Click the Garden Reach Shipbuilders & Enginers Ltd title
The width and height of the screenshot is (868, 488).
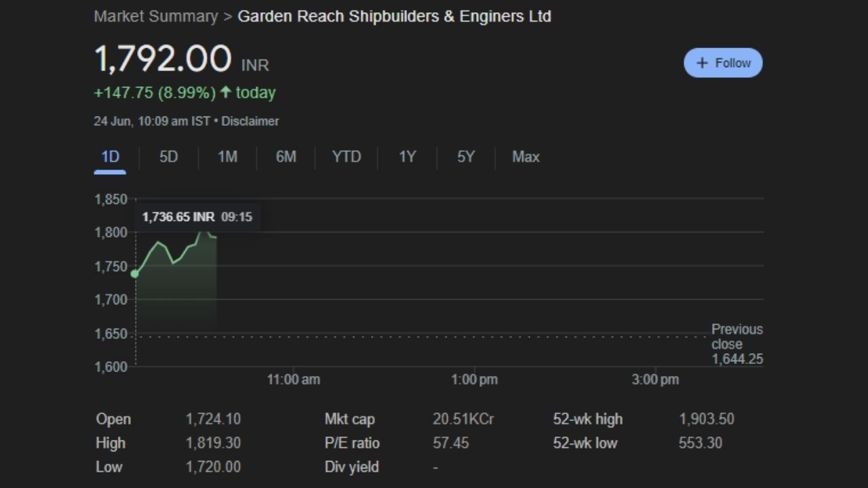[394, 16]
